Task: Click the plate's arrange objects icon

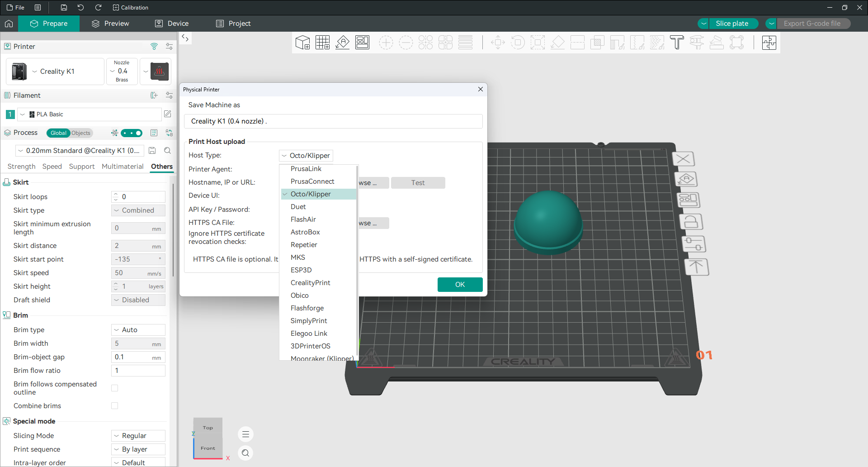Action: (688, 200)
